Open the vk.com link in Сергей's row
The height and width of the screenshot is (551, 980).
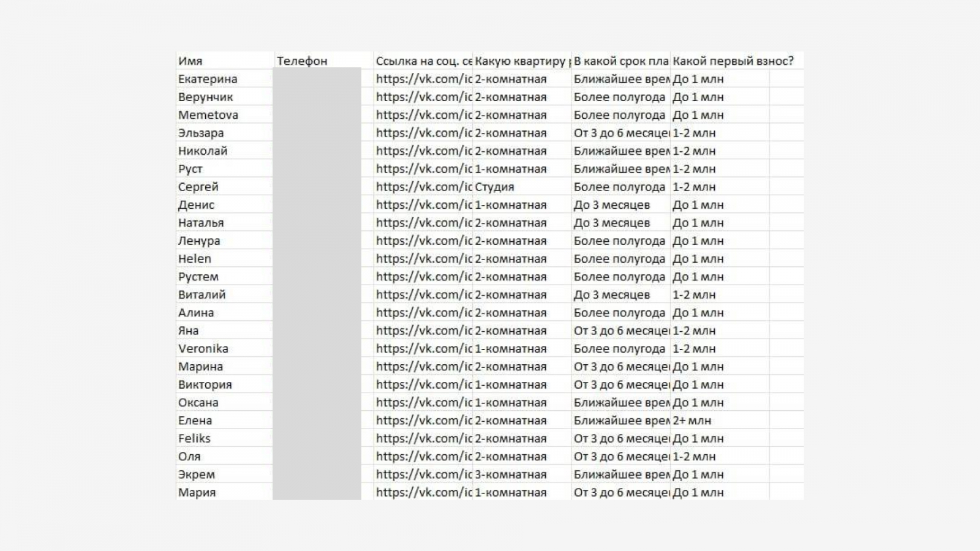(424, 187)
